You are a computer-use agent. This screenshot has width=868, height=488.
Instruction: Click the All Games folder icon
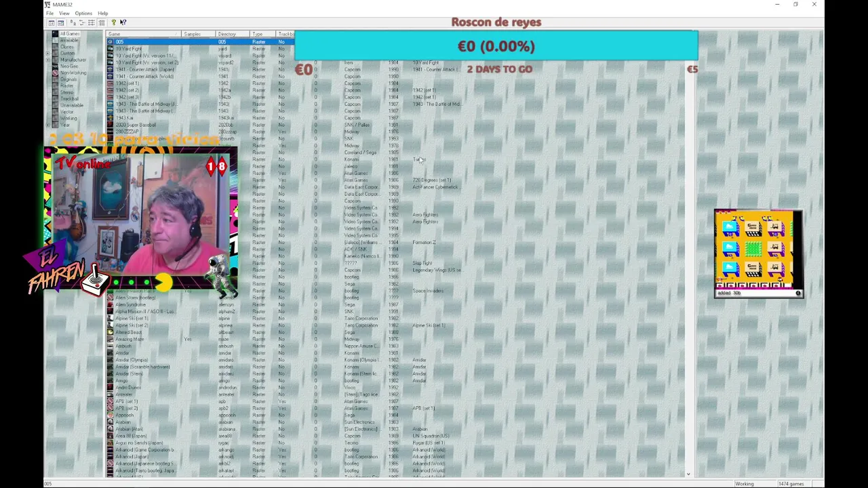pos(55,34)
